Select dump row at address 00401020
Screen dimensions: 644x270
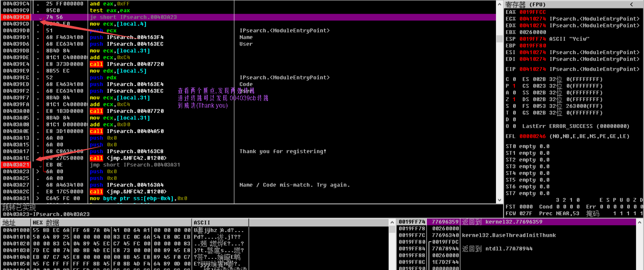(124, 244)
